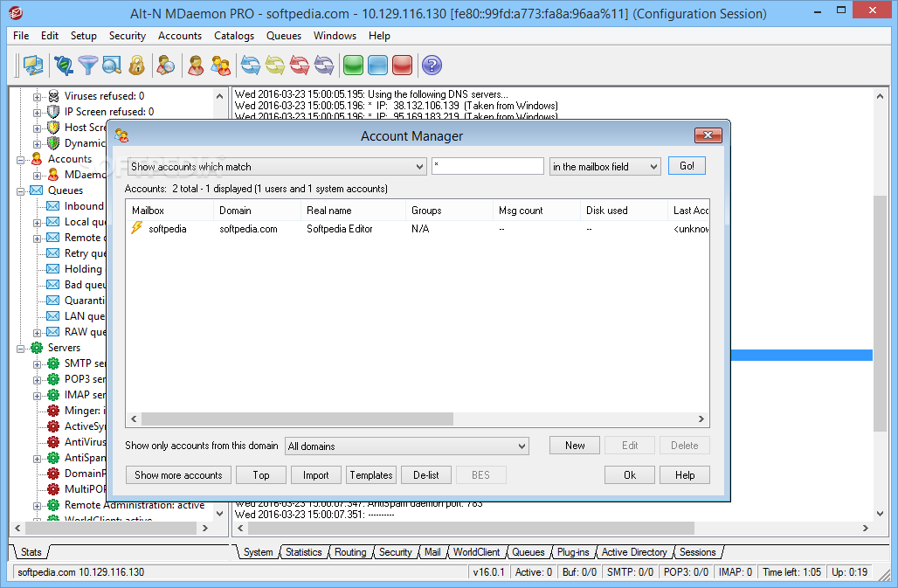Click the single user account toolbar icon
Viewport: 898px width, 588px height.
(196, 66)
